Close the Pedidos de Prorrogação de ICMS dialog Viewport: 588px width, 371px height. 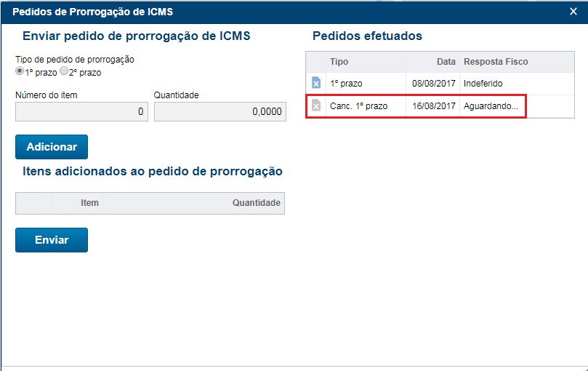[573, 12]
